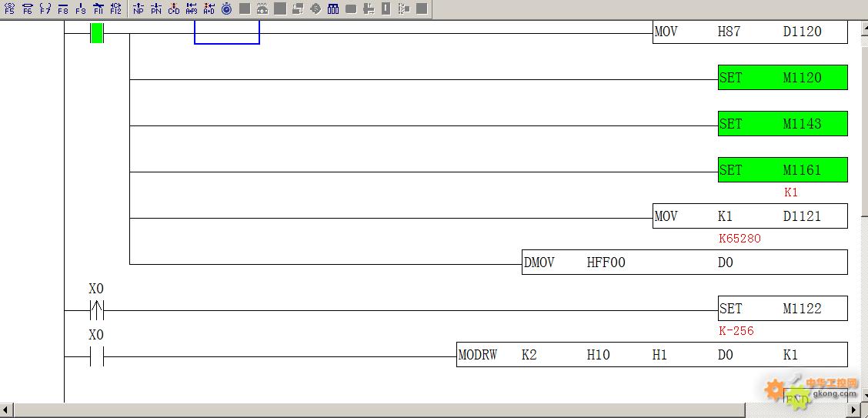Click the F11 toolbar icon
This screenshot has width=868, height=418.
98,9
